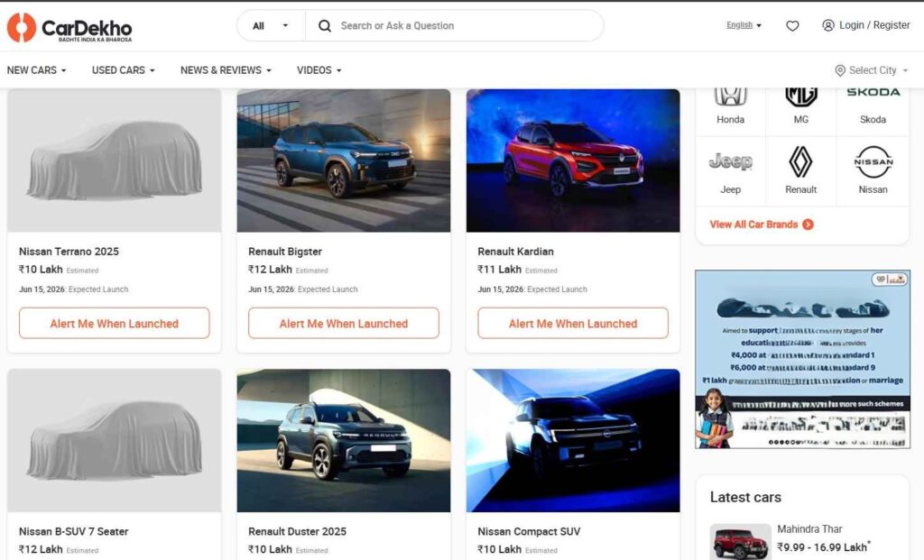The height and width of the screenshot is (560, 924).
Task: Open the View All Car Brands link
Action: click(x=761, y=225)
